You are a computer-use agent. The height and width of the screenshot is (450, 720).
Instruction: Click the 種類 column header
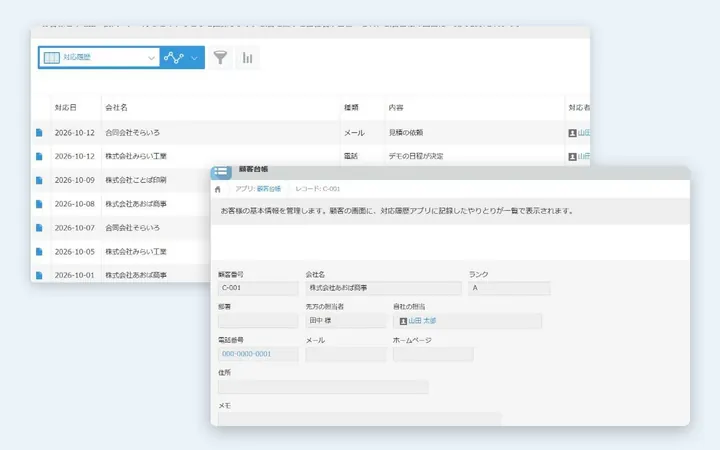click(x=351, y=107)
